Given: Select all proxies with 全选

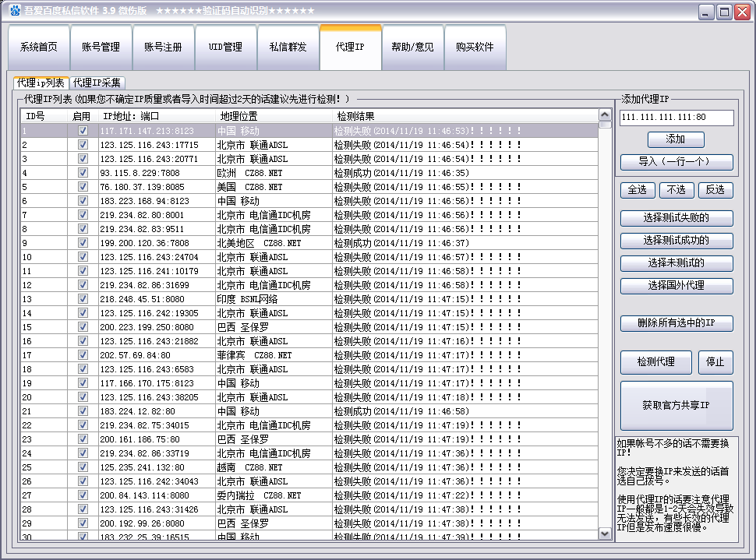Looking at the screenshot, I should [638, 190].
